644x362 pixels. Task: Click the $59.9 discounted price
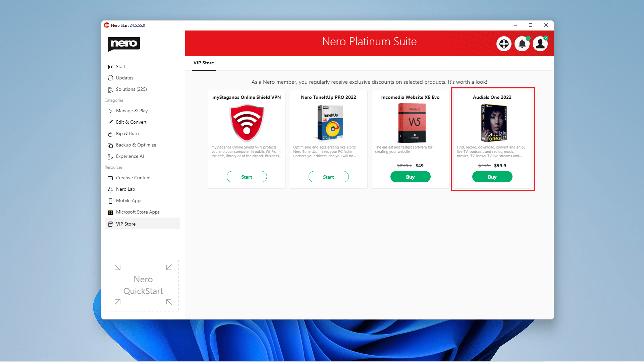pyautogui.click(x=500, y=166)
